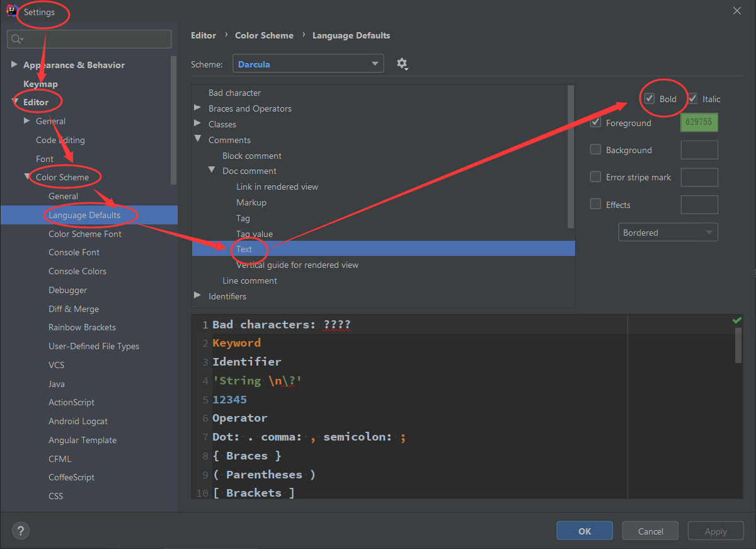
Task: Enable the Error stripe mark checkbox
Action: (595, 177)
